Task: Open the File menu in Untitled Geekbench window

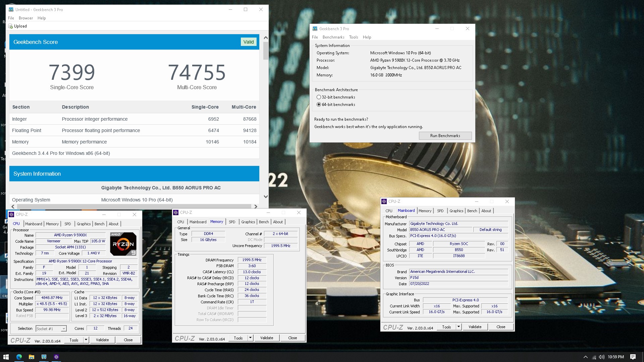Action: coord(11,18)
